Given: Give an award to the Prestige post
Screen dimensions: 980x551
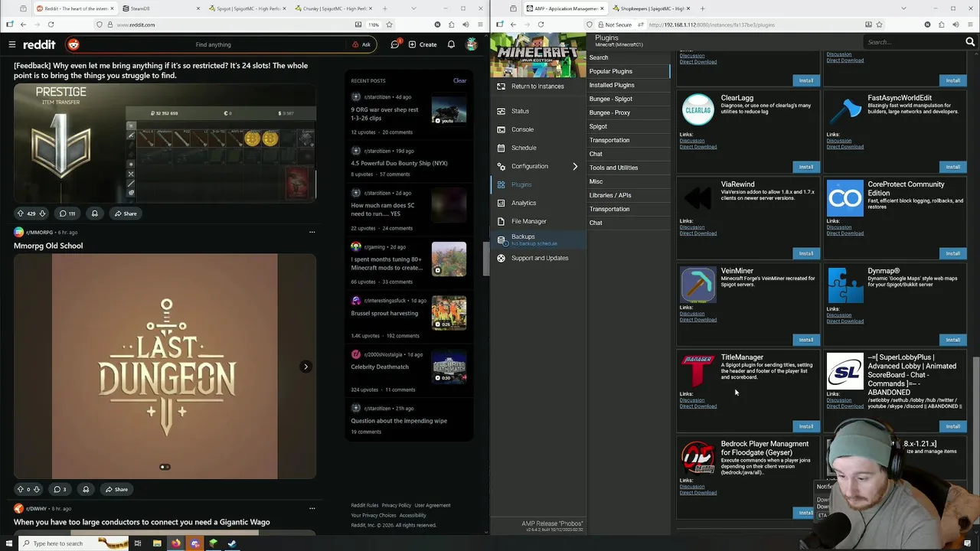Looking at the screenshot, I should 95,214.
